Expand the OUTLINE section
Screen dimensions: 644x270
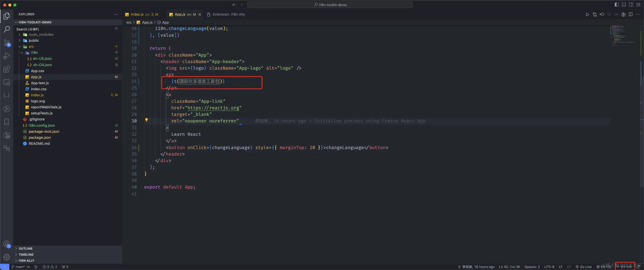[25, 248]
